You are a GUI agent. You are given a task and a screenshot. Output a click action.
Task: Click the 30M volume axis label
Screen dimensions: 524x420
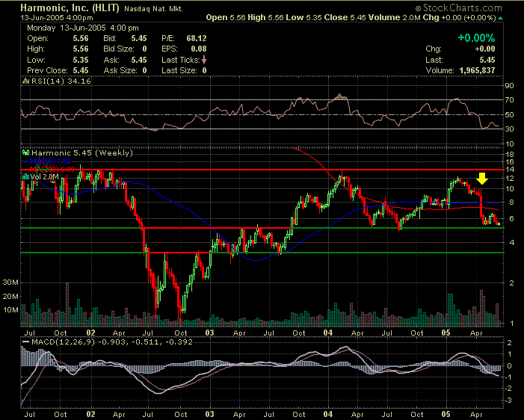pos(10,282)
